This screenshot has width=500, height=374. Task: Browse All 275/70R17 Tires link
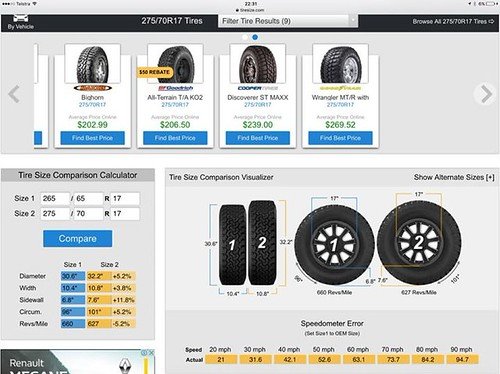point(453,21)
